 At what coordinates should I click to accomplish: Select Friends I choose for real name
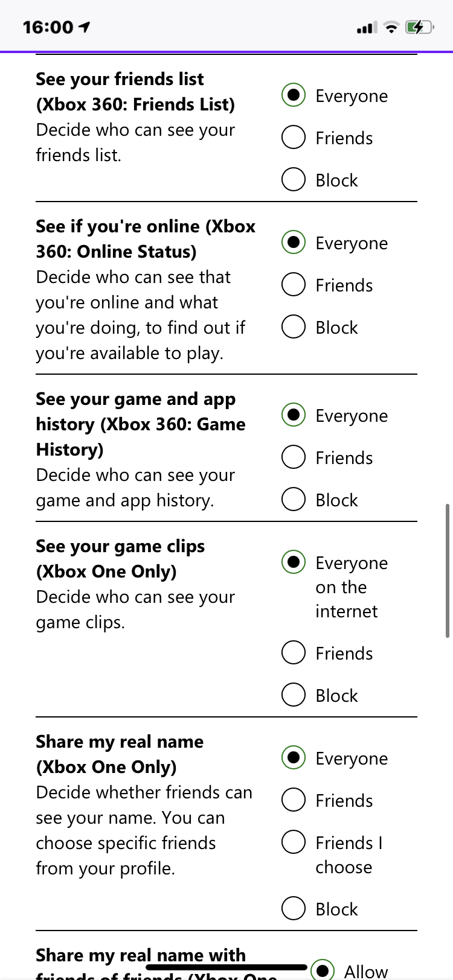[294, 842]
